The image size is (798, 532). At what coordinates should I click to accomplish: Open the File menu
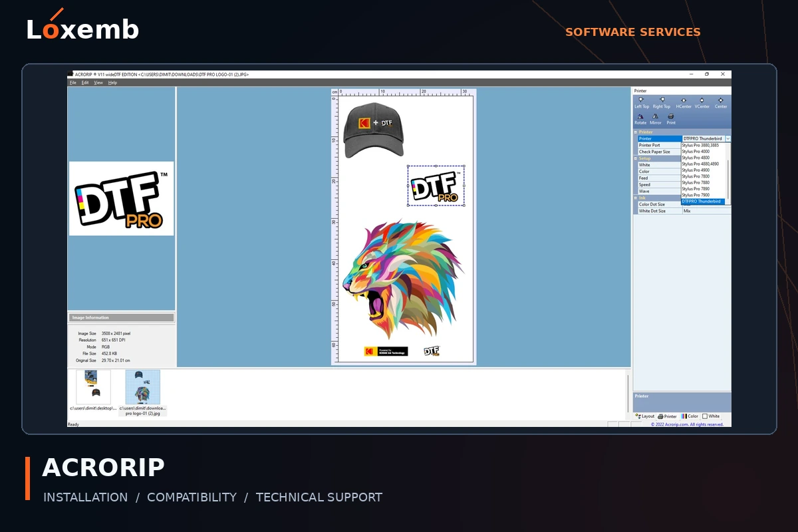coord(73,83)
